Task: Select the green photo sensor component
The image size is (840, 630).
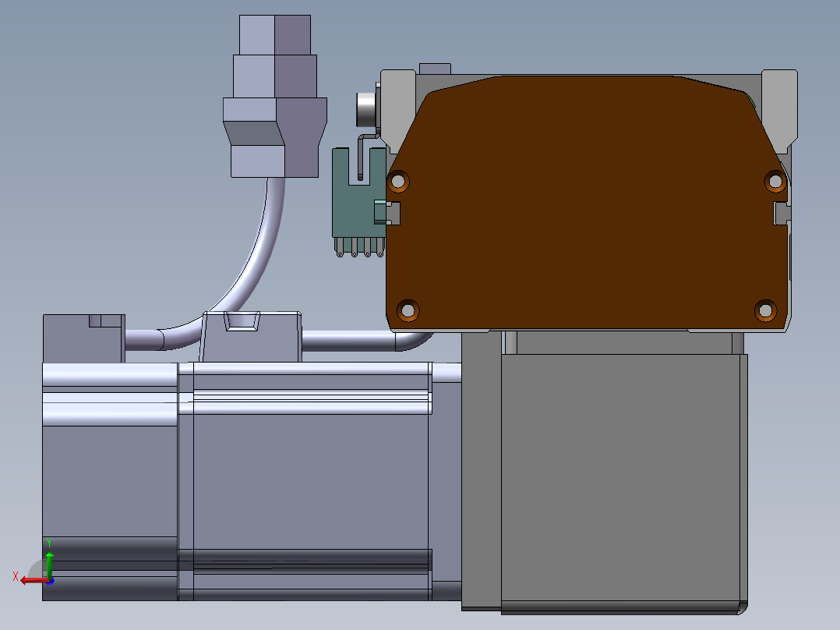Action: pyautogui.click(x=359, y=201)
